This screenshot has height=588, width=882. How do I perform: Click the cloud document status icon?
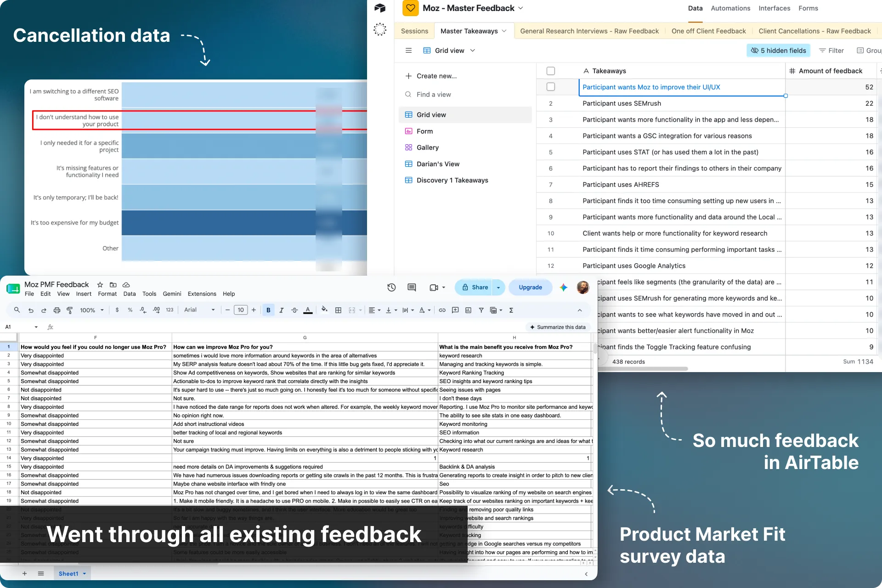(x=126, y=285)
